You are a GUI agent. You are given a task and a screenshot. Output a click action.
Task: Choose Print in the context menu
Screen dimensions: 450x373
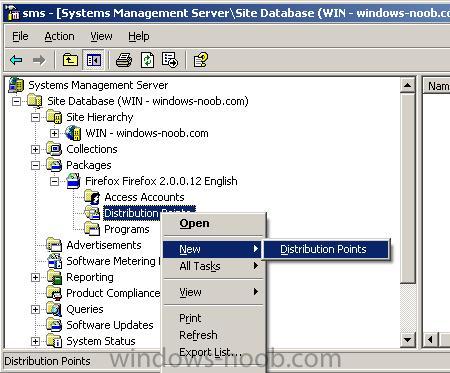pyautogui.click(x=213, y=318)
